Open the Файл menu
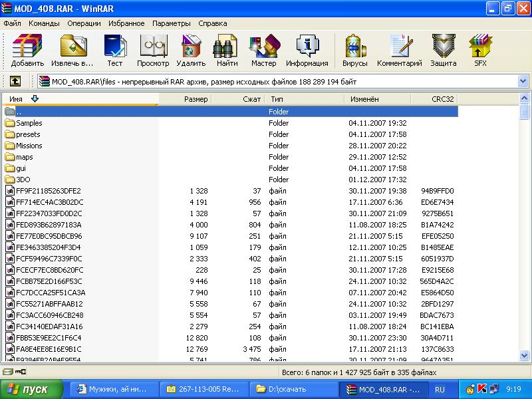 coord(12,23)
